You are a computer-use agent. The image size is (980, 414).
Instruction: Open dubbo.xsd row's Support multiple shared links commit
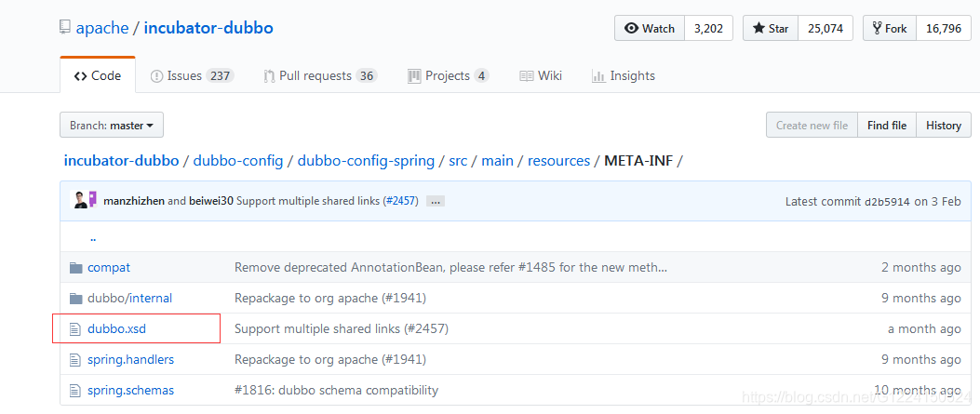[342, 328]
